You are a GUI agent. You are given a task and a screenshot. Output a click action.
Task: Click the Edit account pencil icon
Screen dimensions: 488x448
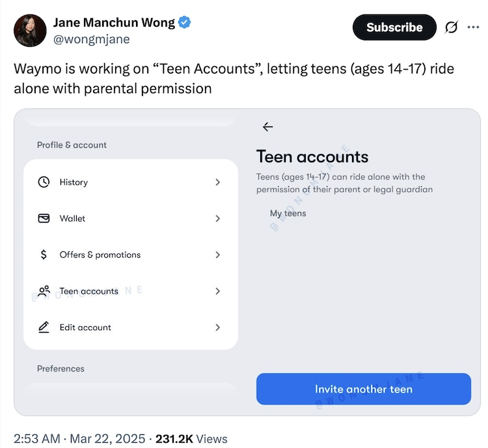(x=44, y=328)
